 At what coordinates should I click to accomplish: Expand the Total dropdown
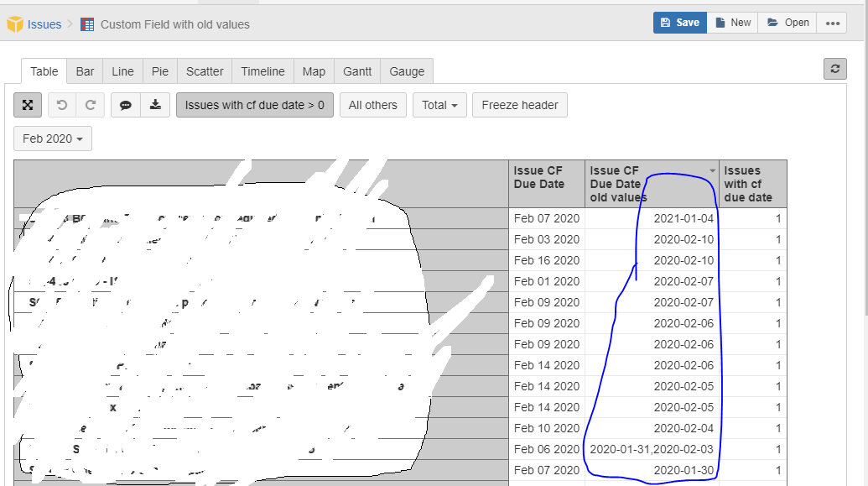click(439, 105)
